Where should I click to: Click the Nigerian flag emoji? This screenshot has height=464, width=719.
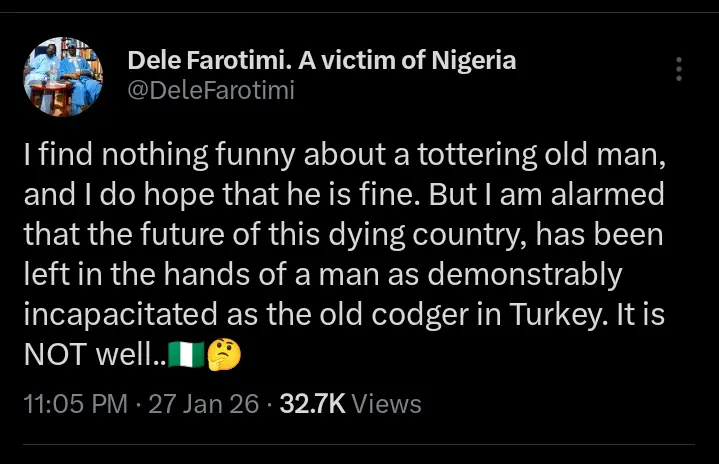[x=188, y=354]
